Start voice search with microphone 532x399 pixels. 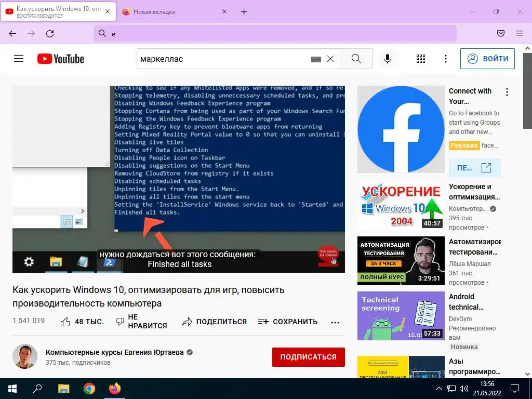point(388,59)
